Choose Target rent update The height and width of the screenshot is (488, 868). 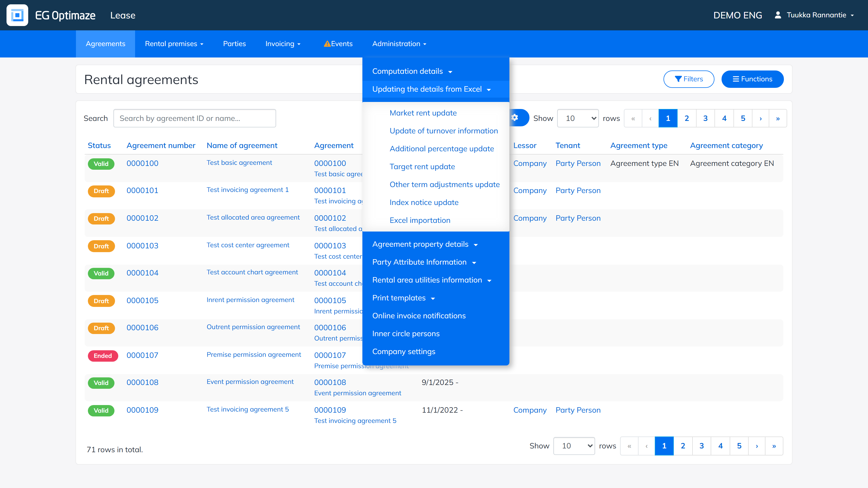click(422, 167)
